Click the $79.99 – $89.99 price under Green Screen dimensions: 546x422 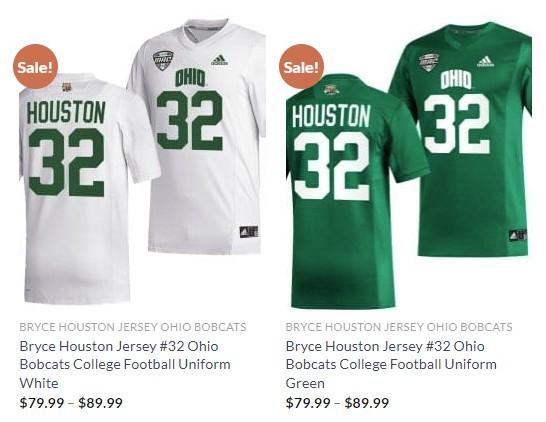click(337, 403)
